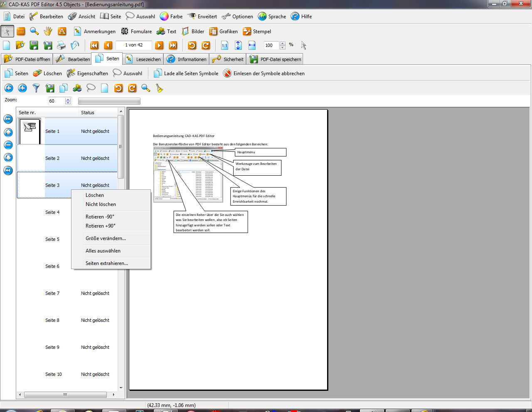The height and width of the screenshot is (412, 532).
Task: Click the print icon in toolbar
Action: 62,45
